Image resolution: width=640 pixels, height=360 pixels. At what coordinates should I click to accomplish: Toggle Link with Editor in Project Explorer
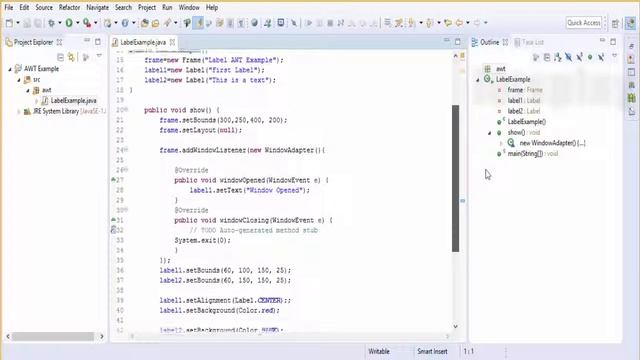pyautogui.click(x=71, y=57)
